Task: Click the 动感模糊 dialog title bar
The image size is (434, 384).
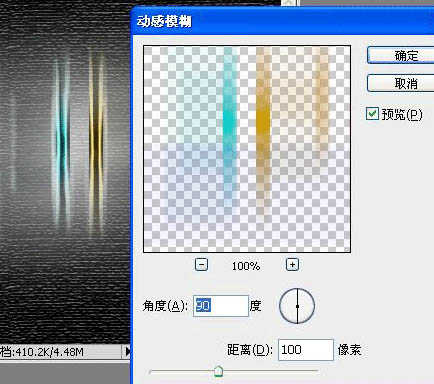Action: (283, 21)
